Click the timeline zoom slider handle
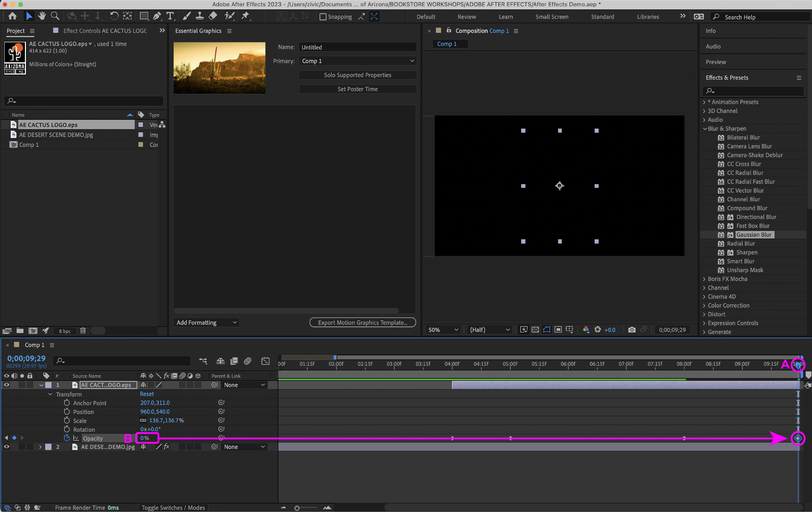This screenshot has width=812, height=512. tap(297, 508)
